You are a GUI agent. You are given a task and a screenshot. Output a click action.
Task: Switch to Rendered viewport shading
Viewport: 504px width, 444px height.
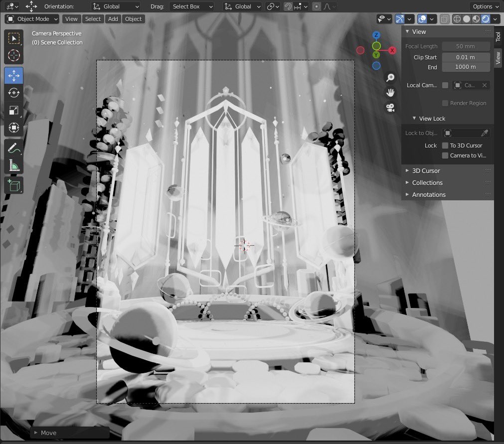[x=486, y=19]
